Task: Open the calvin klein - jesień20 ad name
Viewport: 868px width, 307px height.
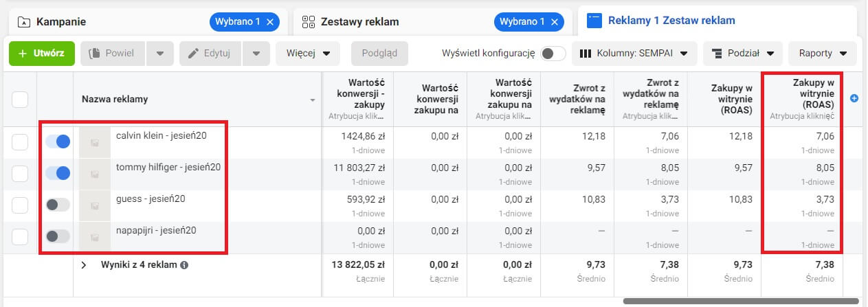Action: 162,135
